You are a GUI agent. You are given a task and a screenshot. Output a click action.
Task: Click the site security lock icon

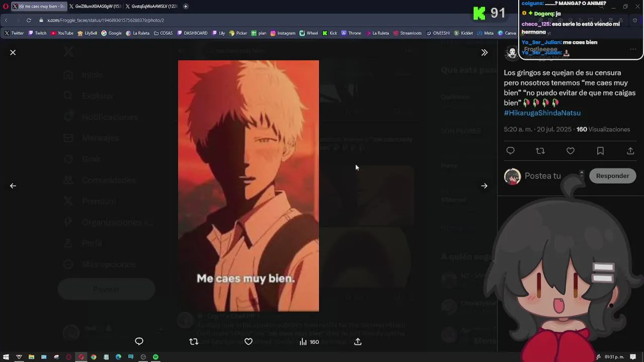pyautogui.click(x=42, y=20)
